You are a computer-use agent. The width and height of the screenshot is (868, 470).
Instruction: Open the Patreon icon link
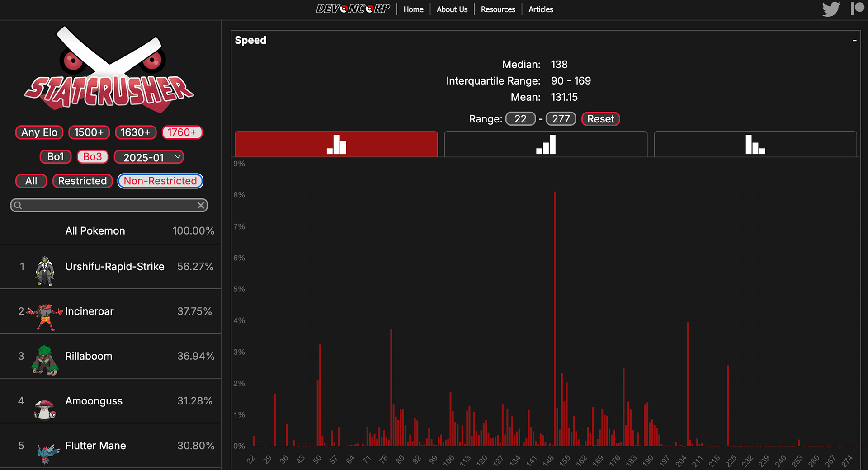click(x=858, y=9)
